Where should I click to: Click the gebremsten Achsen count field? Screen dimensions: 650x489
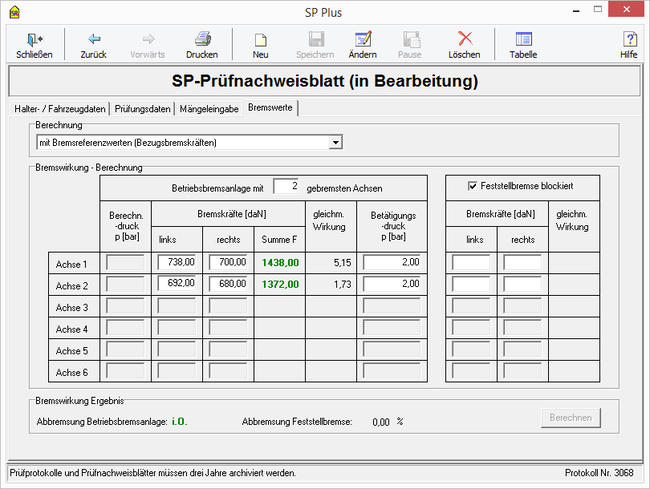click(x=286, y=186)
